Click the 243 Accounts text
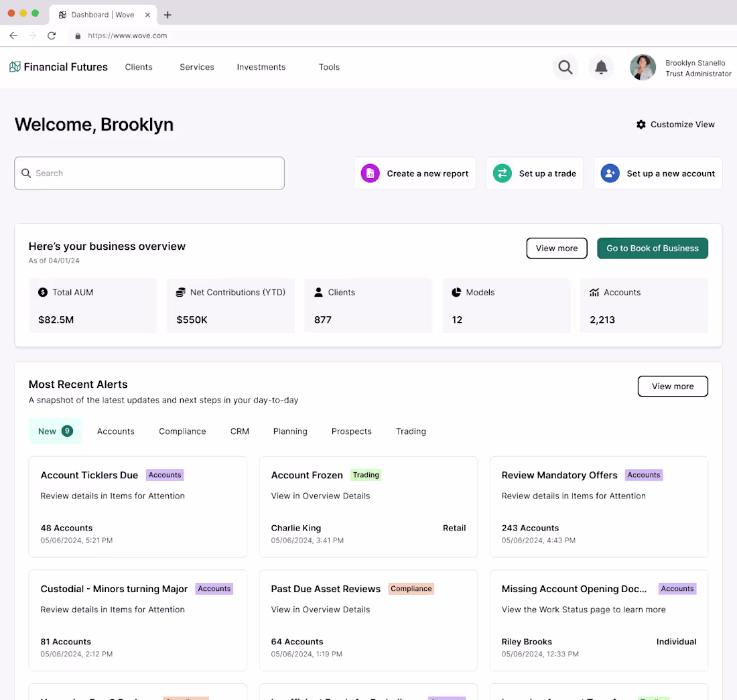This screenshot has width=737, height=700. click(x=530, y=528)
